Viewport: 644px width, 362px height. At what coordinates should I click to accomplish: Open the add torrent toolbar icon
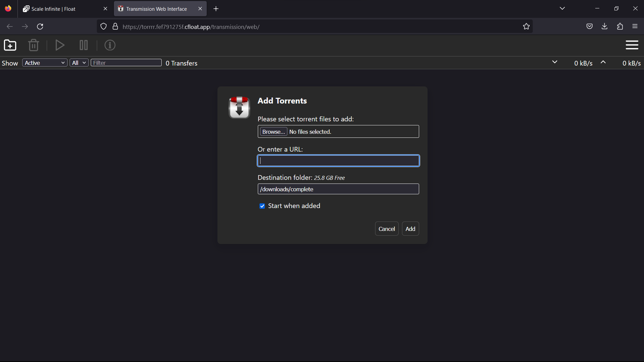click(x=10, y=45)
